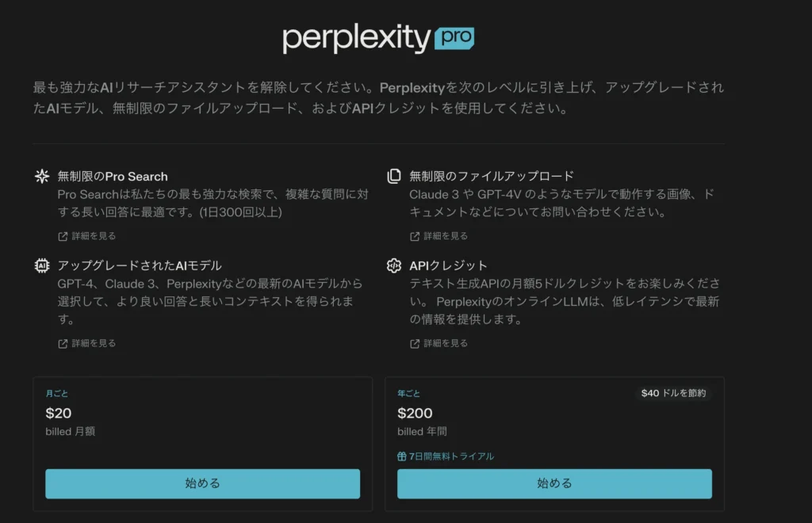Image resolution: width=812 pixels, height=523 pixels.
Task: Click the $20 price text
Action: (x=59, y=413)
